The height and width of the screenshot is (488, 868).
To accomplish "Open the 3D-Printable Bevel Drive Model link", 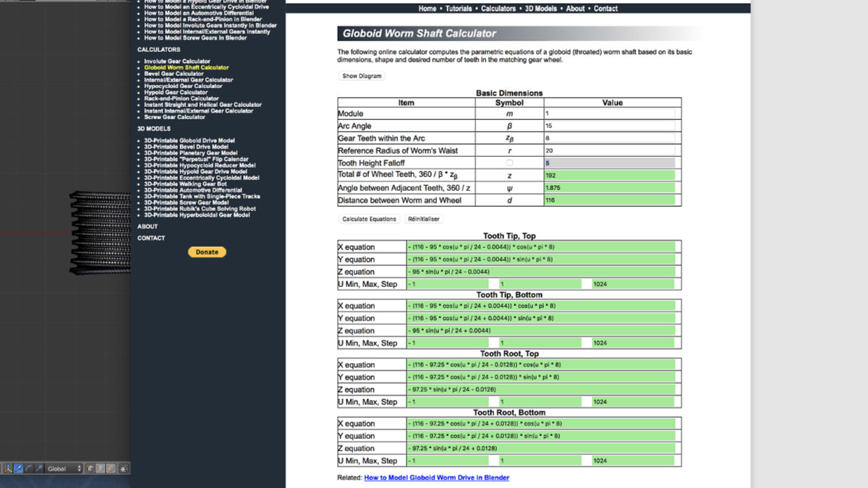I will point(186,147).
